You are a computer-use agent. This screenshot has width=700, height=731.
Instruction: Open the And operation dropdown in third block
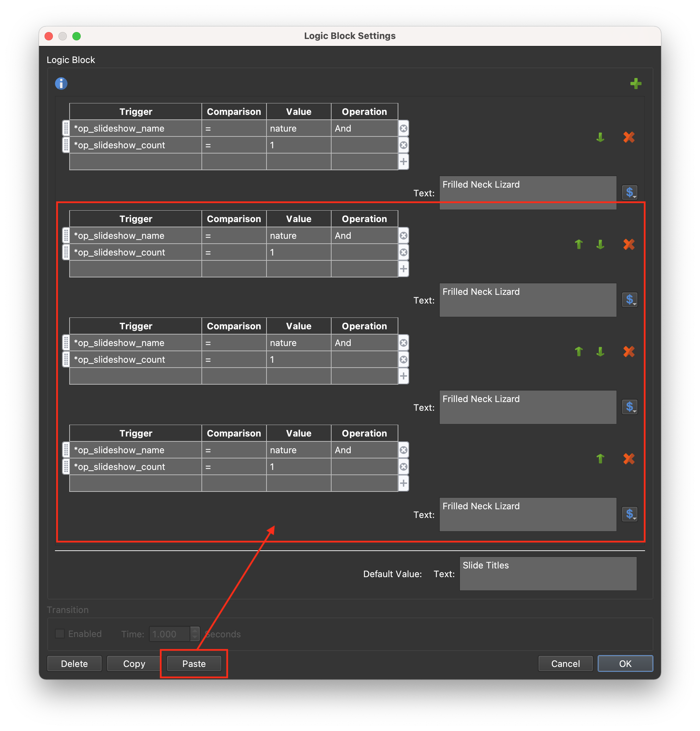[364, 343]
